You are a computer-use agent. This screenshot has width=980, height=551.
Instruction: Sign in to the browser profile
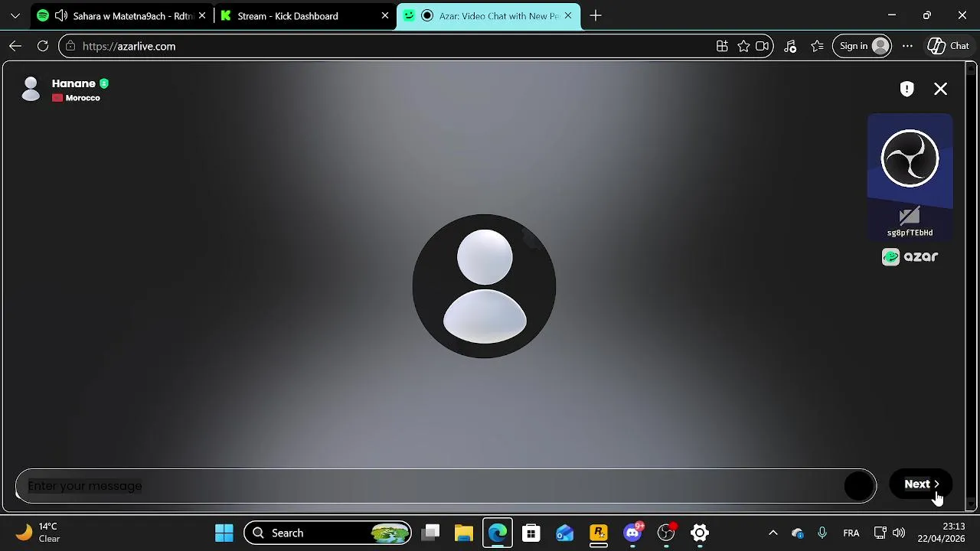(x=863, y=46)
